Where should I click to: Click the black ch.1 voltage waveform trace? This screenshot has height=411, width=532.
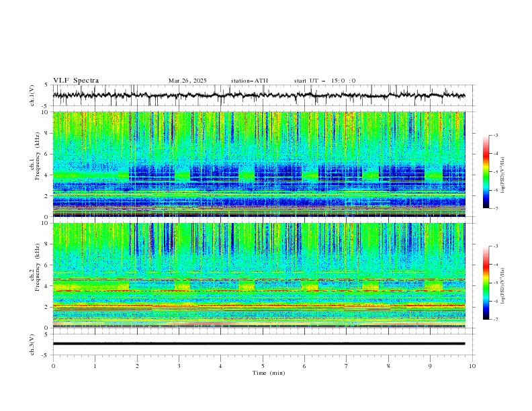click(259, 95)
